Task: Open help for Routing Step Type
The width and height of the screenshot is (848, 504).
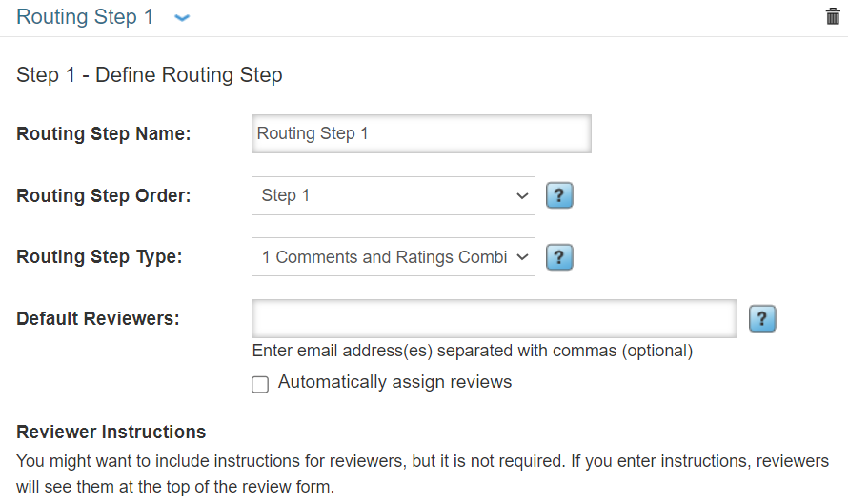Action: (558, 257)
